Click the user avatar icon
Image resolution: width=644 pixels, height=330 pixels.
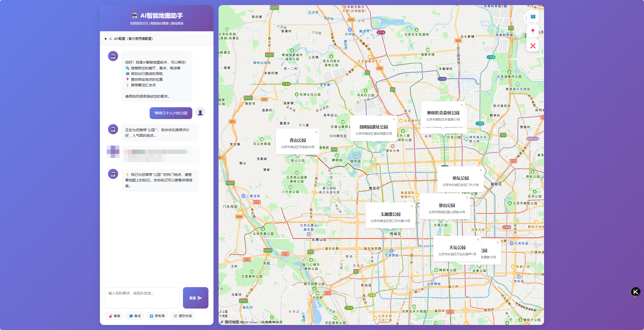[x=200, y=113]
